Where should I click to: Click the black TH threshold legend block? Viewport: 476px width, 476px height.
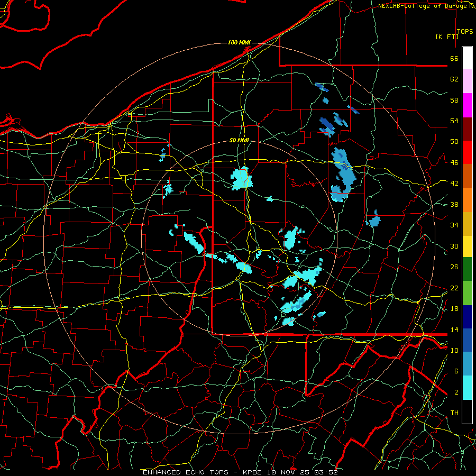tap(467, 411)
